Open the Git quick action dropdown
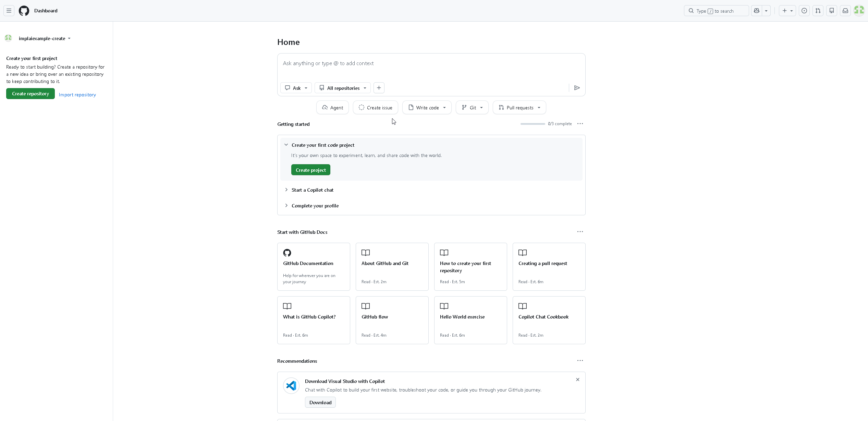The width and height of the screenshot is (868, 421). pos(472,107)
